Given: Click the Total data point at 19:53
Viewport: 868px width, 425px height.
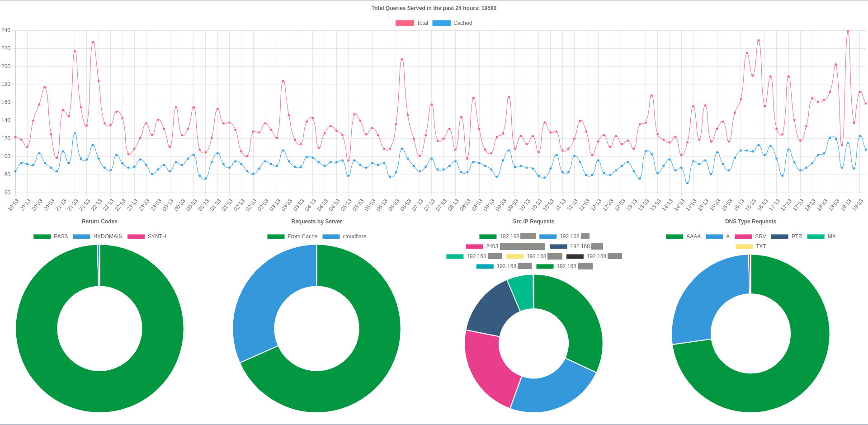Looking at the screenshot, I should tap(15, 137).
